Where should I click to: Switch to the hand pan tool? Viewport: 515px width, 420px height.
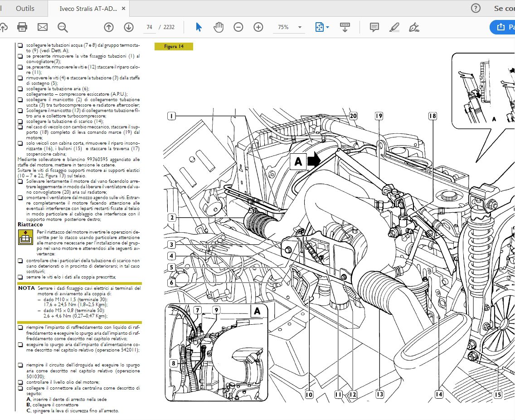tap(219, 27)
